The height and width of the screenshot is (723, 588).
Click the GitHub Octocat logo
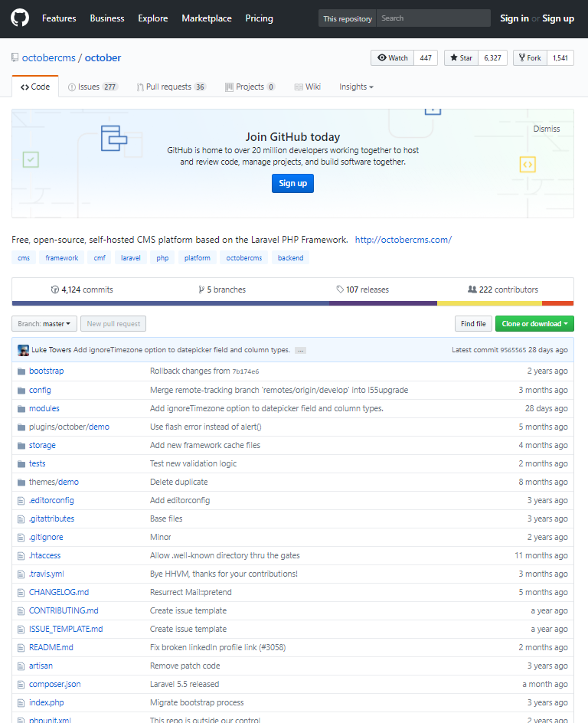20,18
